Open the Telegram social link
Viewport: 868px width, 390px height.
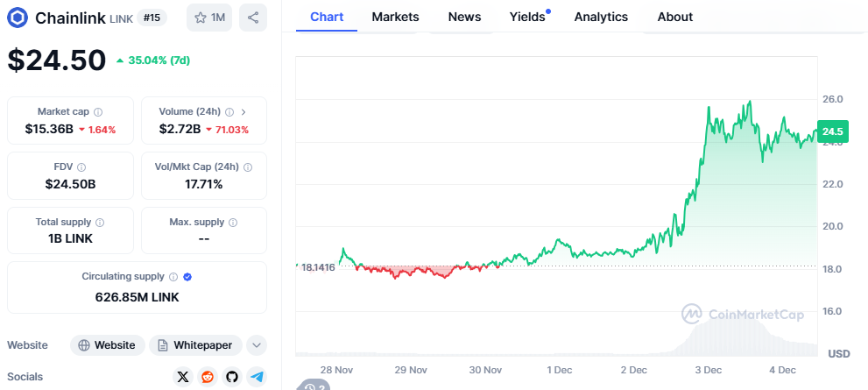(257, 377)
